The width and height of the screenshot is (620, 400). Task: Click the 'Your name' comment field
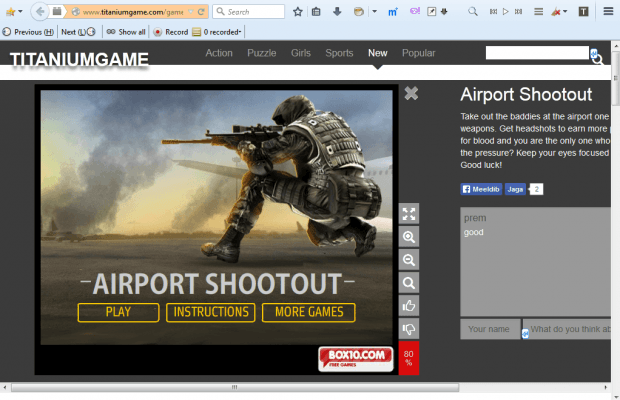coord(490,329)
